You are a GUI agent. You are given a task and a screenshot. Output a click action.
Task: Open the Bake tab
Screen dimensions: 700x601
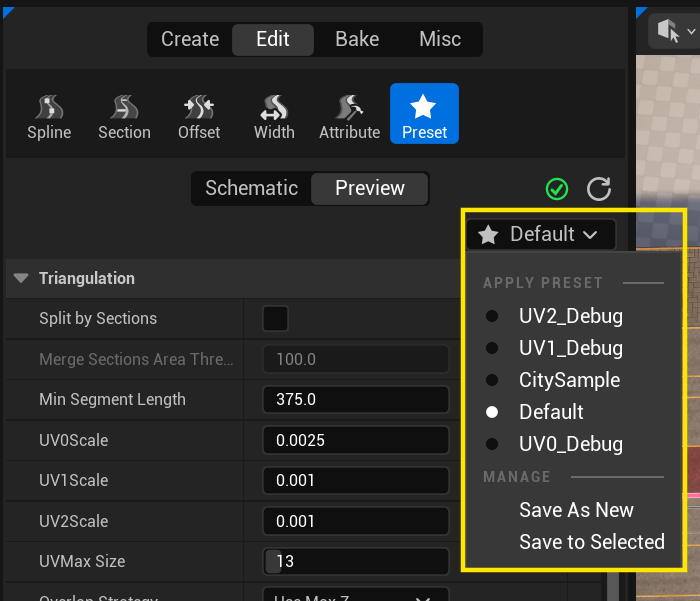(357, 39)
